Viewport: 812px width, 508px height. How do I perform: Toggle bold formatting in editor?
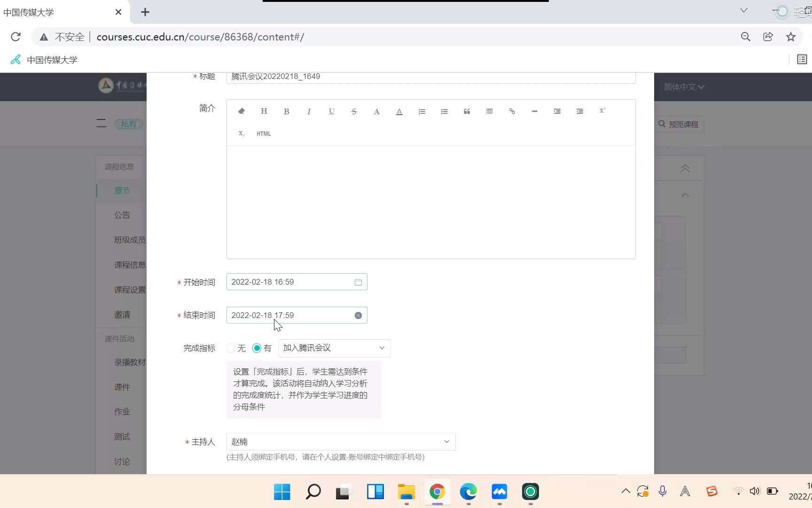(287, 111)
